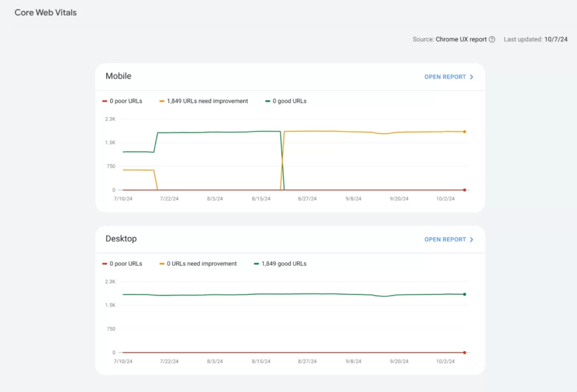This screenshot has width=577, height=392.
Task: Open the Mobile report link
Action: coord(445,77)
